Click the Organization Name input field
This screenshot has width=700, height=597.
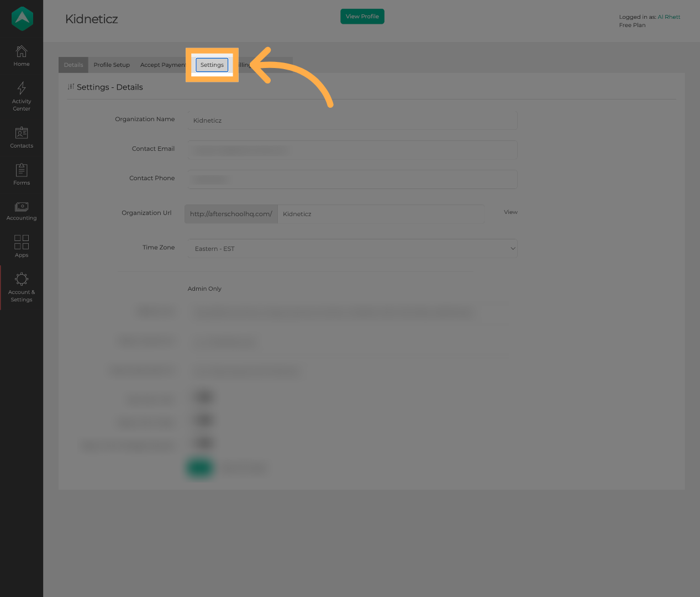coord(352,120)
